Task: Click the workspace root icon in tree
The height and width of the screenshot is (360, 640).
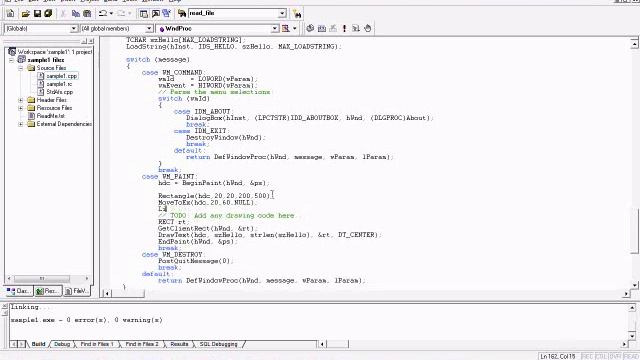Action: tap(12, 52)
